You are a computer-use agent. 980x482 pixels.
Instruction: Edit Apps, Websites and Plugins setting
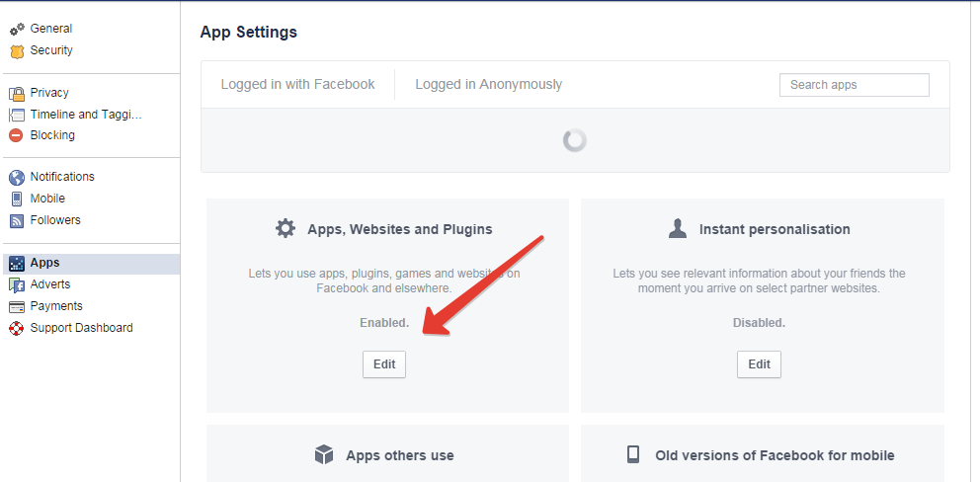384,364
